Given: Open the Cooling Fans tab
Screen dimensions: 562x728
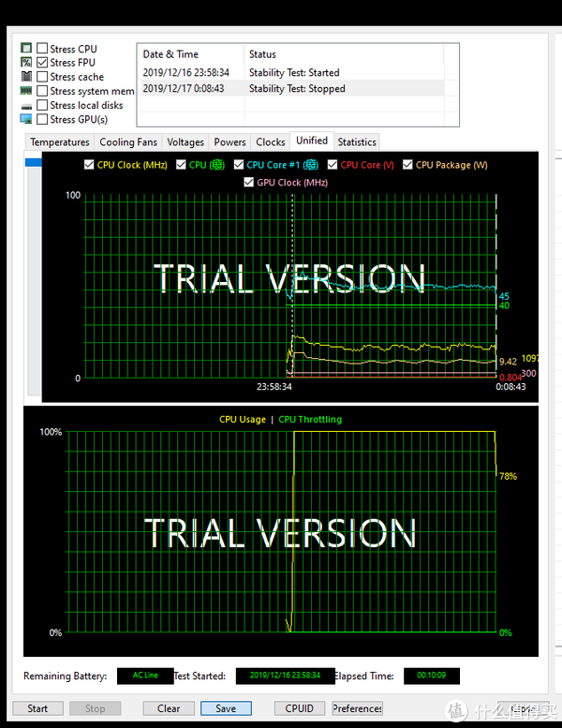Looking at the screenshot, I should [128, 142].
